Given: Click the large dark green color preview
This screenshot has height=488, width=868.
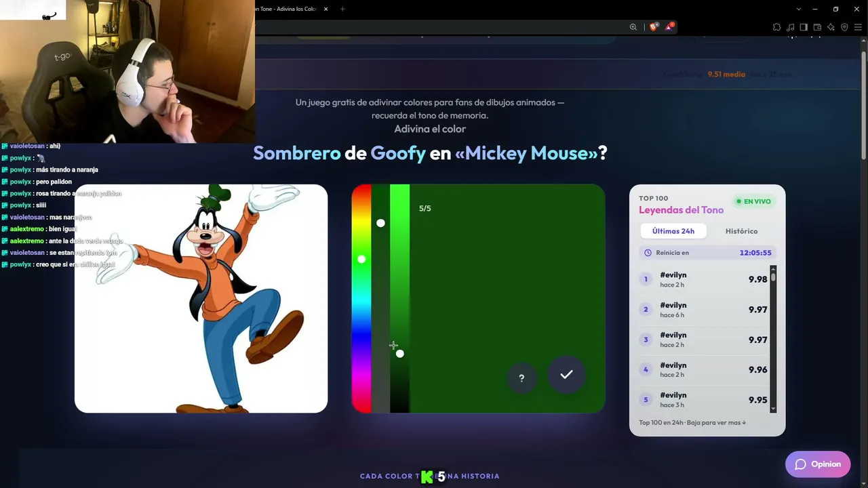Looking at the screenshot, I should 507,298.
